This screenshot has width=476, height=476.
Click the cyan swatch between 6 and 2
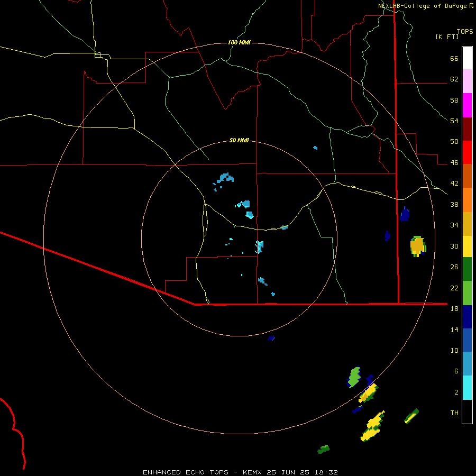coord(467,388)
